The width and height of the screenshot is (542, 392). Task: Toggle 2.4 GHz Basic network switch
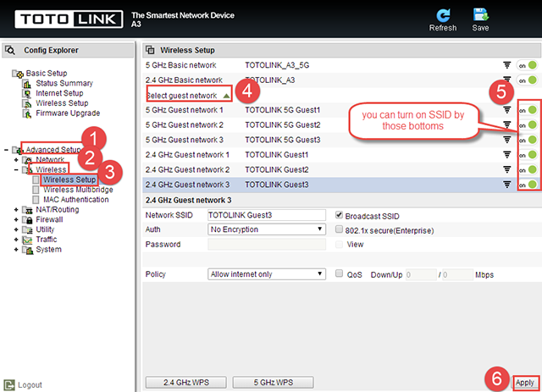(528, 80)
